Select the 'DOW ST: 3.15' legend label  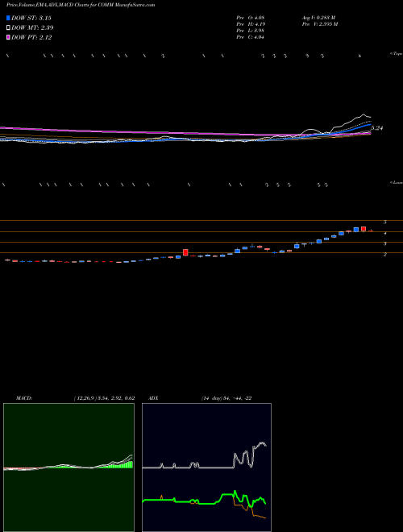click(31, 18)
